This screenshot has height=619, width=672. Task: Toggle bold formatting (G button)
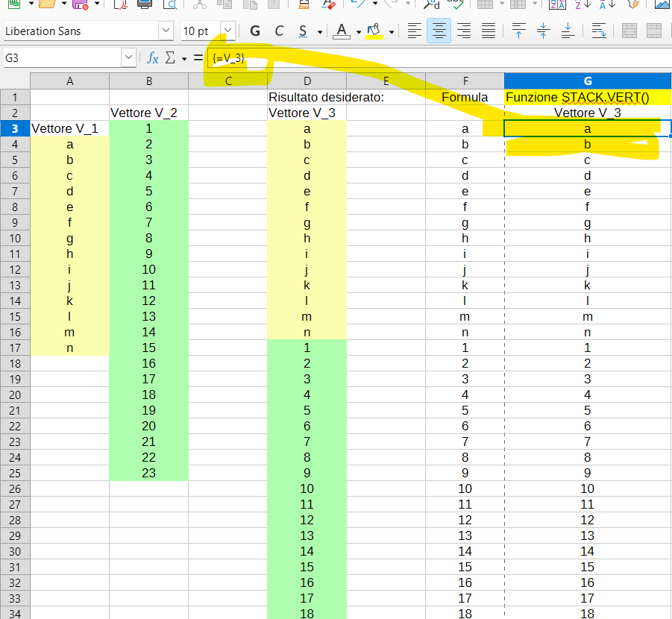coord(255,31)
